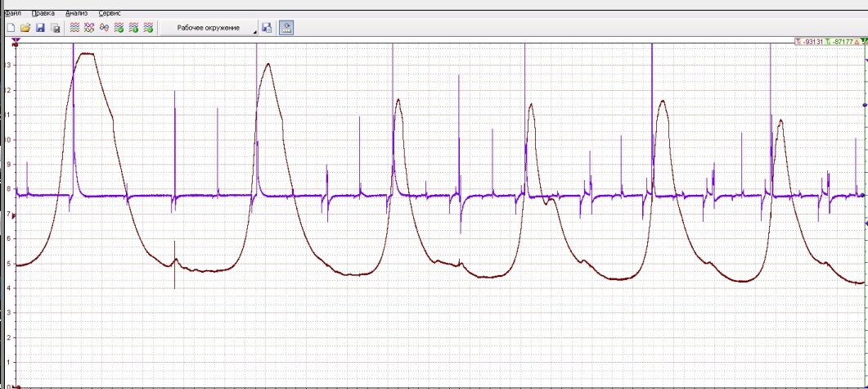This screenshot has width=868, height=389.
Task: Click the waveform icon with green info badge
Action: [x=133, y=28]
